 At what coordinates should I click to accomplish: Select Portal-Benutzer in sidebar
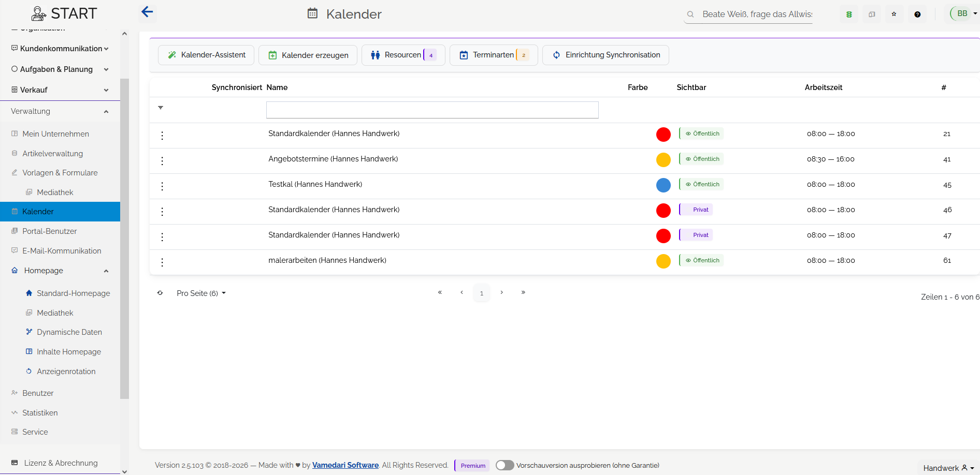(x=49, y=231)
